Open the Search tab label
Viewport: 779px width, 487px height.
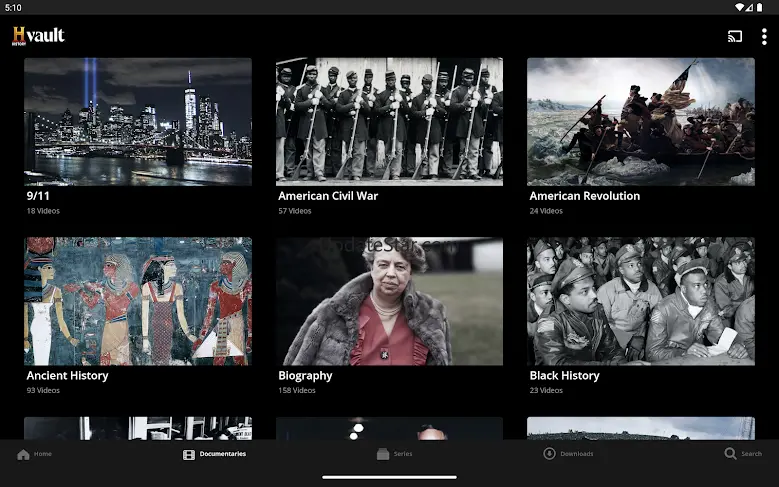pos(751,454)
